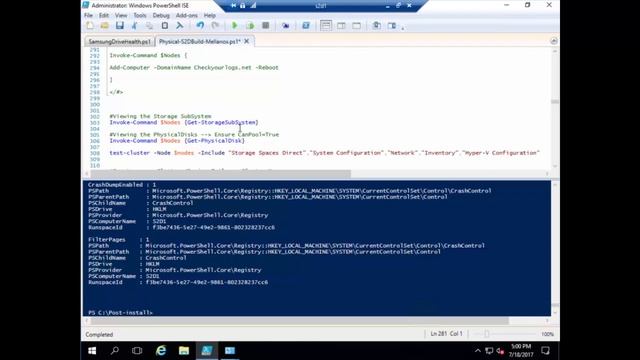Image resolution: width=640 pixels, height=360 pixels.
Task: Show the Command Add-on toolbar icon
Action: [x=392, y=26]
